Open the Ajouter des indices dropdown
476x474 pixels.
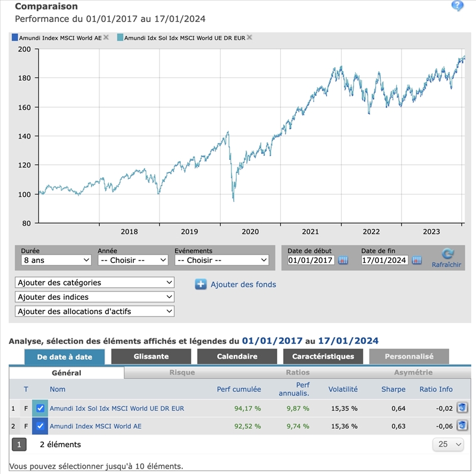click(x=95, y=297)
